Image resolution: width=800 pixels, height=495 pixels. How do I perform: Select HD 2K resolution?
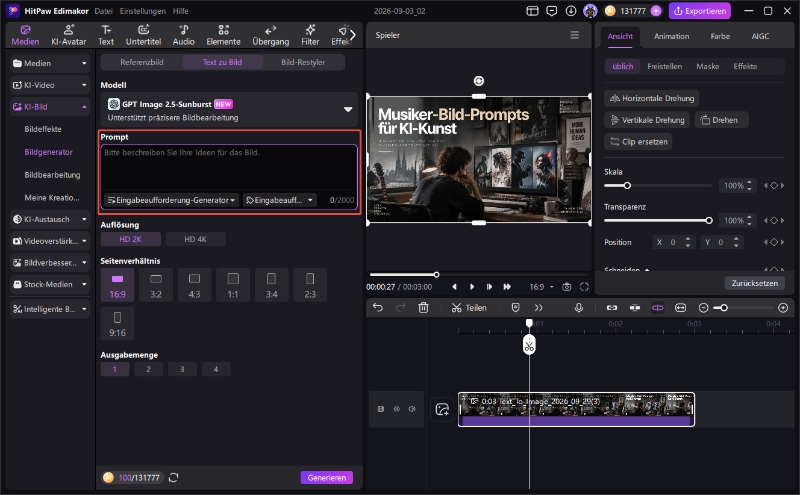pyautogui.click(x=131, y=239)
